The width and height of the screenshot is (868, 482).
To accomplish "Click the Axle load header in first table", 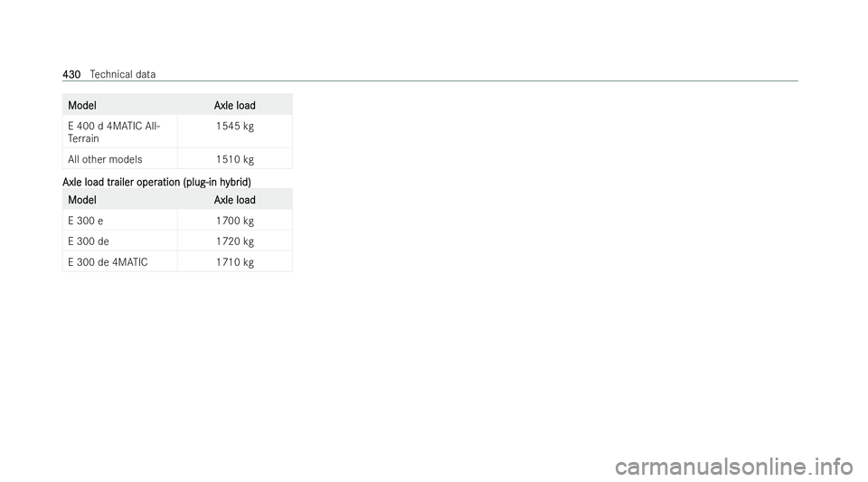I will click(235, 105).
